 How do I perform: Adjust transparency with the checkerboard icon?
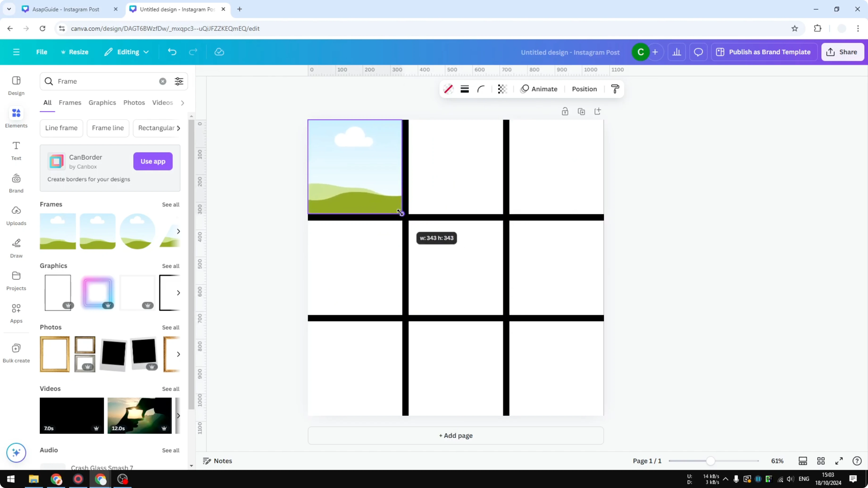click(x=502, y=89)
